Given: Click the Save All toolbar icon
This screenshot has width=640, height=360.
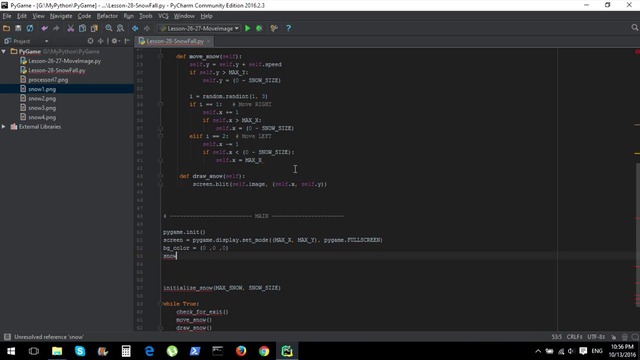Looking at the screenshot, I should (18, 28).
